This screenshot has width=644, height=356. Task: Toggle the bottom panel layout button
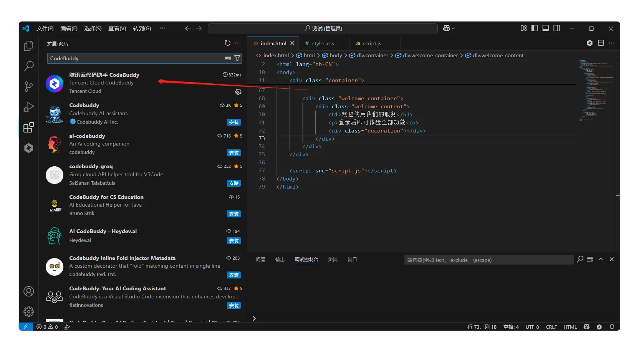pos(545,28)
